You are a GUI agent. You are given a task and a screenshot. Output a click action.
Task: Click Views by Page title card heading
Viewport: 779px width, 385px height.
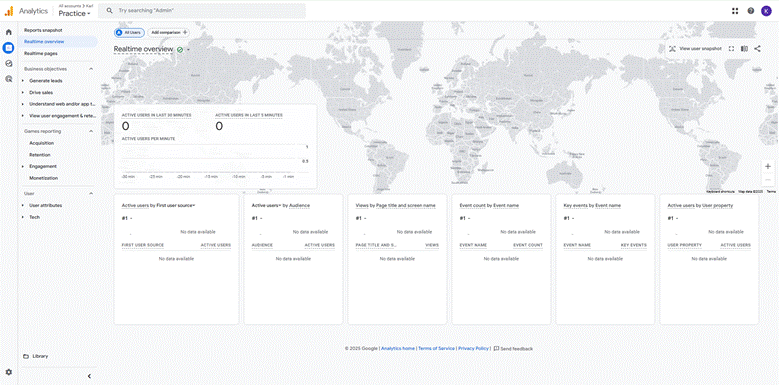point(396,205)
